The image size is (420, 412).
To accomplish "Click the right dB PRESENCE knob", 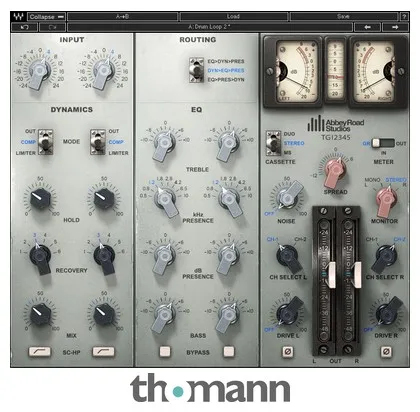I will [228, 258].
